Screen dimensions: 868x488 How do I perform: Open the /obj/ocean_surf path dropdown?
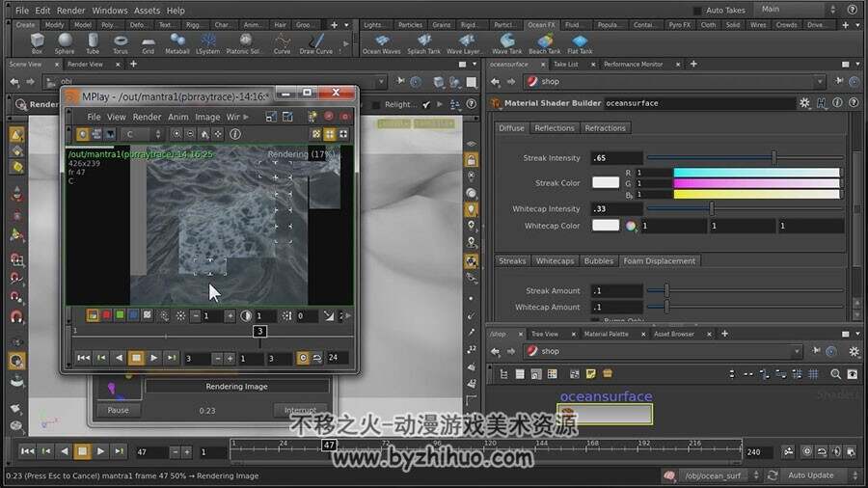pos(720,475)
